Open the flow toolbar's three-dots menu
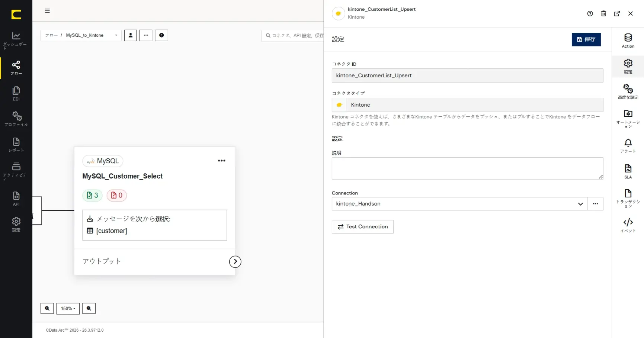Screen dimensions: 644x338 click(146, 35)
